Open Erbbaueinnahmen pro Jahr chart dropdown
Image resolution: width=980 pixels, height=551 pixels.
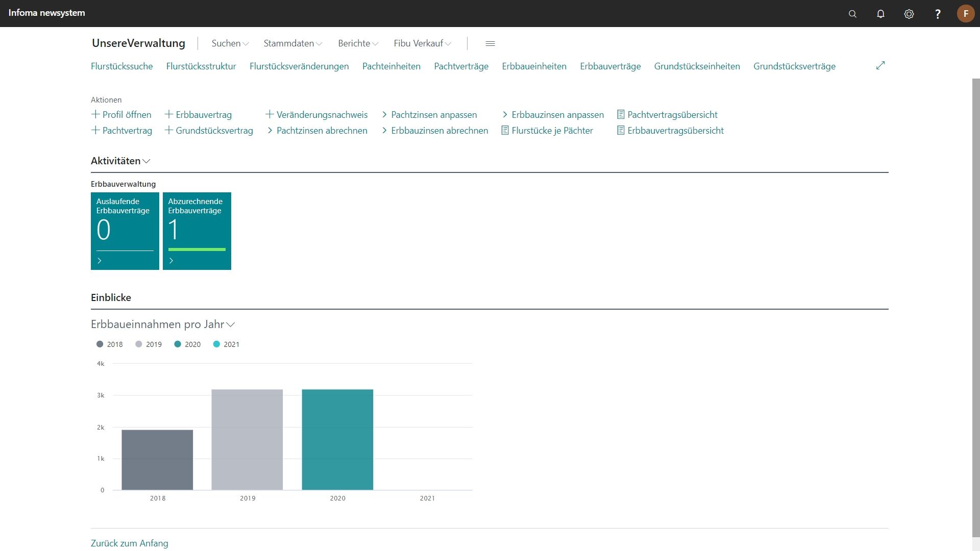coord(231,324)
